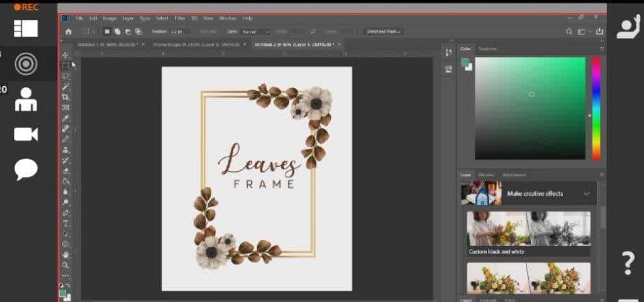Enable Add to Selection mode
The height and width of the screenshot is (302, 644).
[117, 31]
